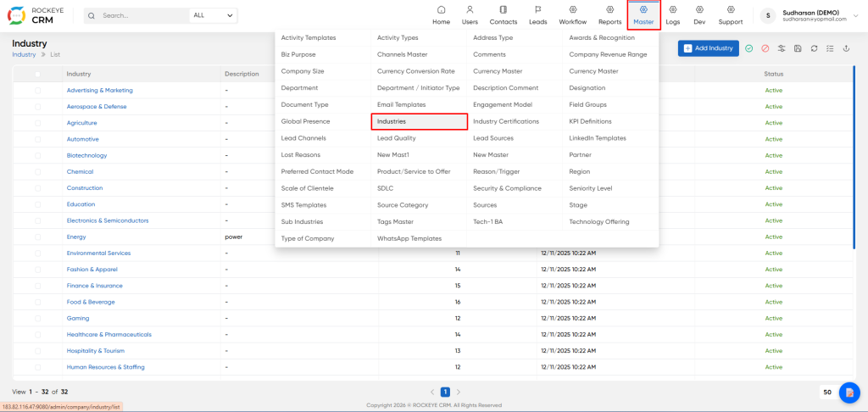Click into the Search input field

click(144, 15)
